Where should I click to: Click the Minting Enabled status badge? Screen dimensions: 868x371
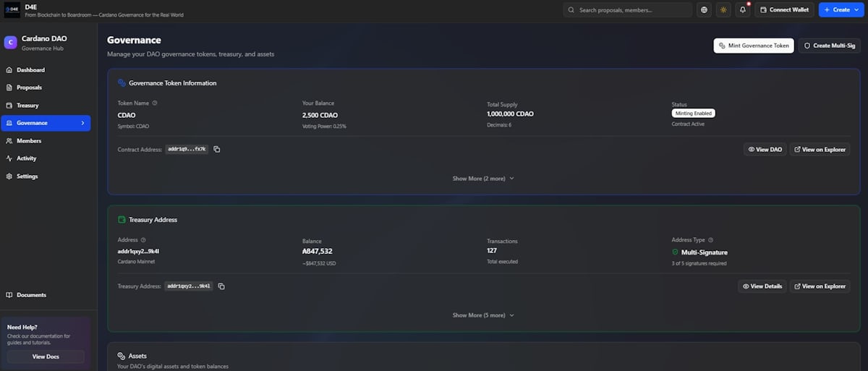pyautogui.click(x=693, y=114)
